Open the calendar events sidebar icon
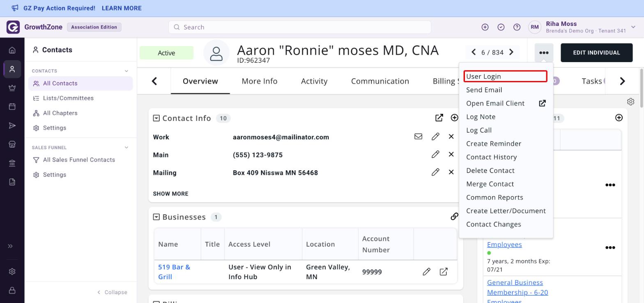Screen dimensions: 644x303 click(x=12, y=106)
